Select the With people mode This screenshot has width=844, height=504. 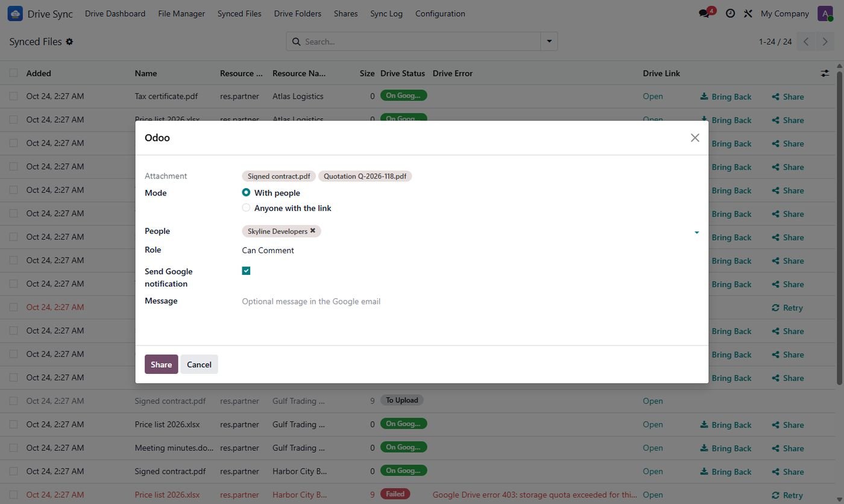(246, 192)
